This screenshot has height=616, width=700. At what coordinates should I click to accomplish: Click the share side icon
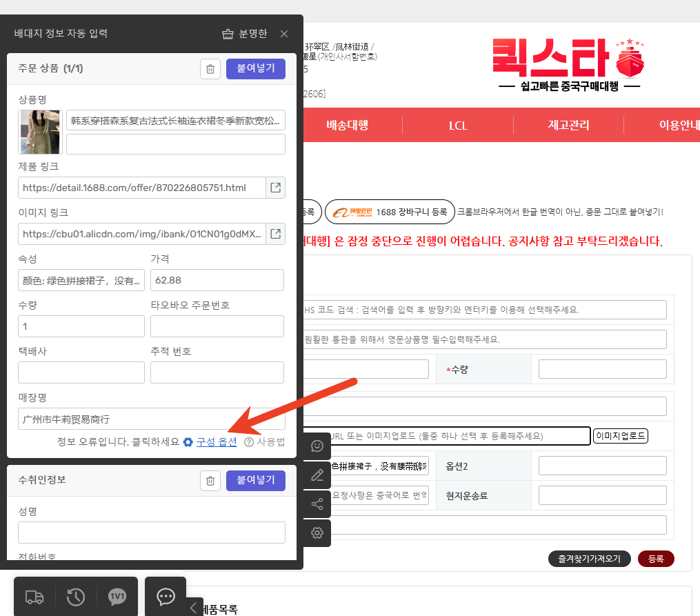click(x=317, y=504)
